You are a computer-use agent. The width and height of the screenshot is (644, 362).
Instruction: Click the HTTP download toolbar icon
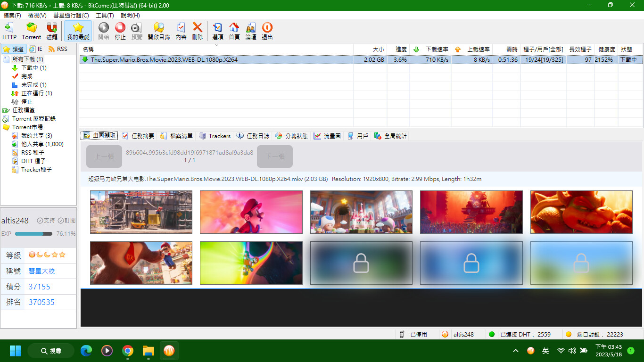(x=9, y=31)
